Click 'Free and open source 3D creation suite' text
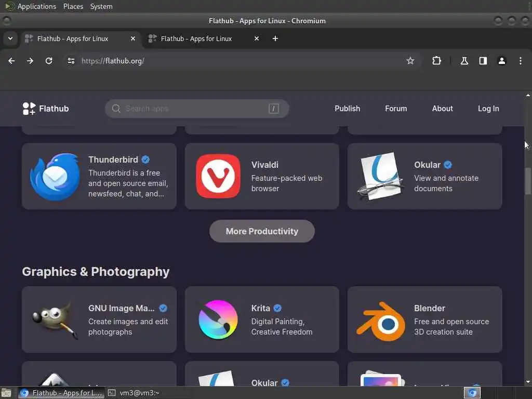Viewport: 532px width, 399px height. [x=451, y=326]
